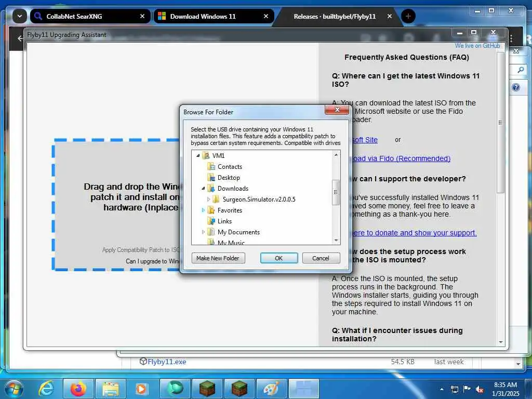Open Windows Media Player from the taskbar
This screenshot has height=399, width=532.
point(141,389)
